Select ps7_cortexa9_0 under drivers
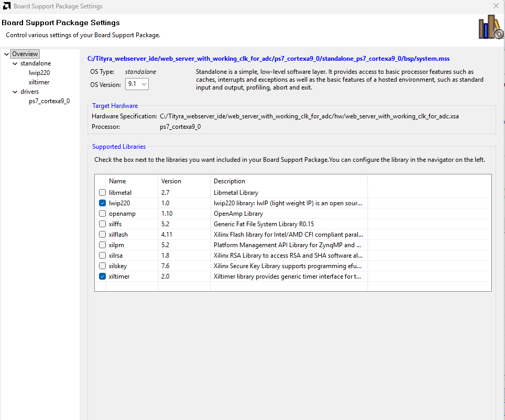This screenshot has height=420, width=505. [49, 101]
